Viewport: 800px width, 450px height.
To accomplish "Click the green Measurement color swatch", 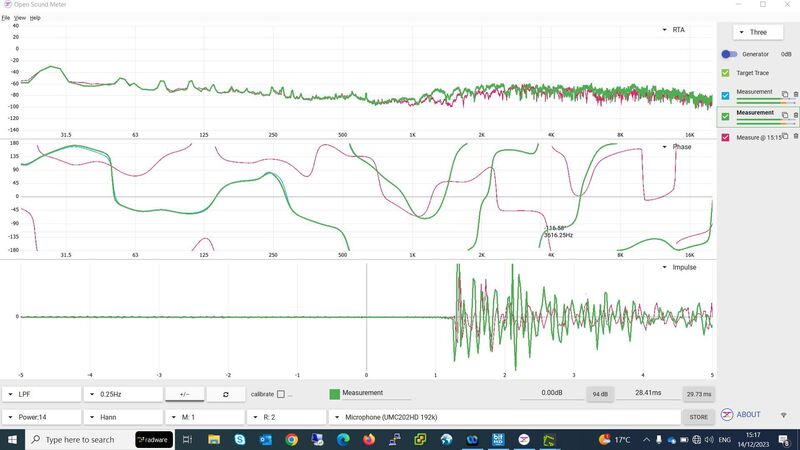I will [335, 394].
